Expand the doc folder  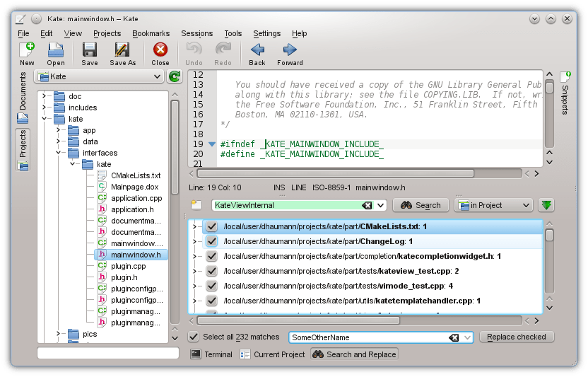(45, 96)
